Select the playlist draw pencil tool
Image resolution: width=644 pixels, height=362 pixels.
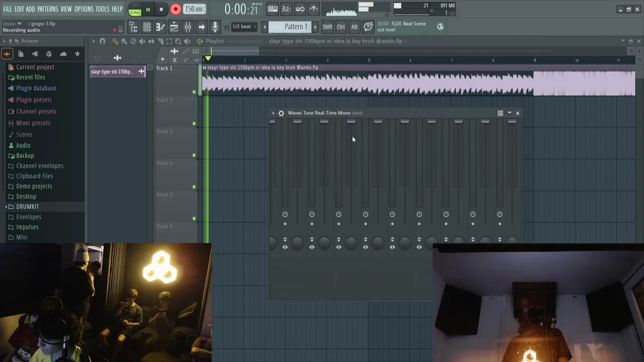pyautogui.click(x=115, y=41)
